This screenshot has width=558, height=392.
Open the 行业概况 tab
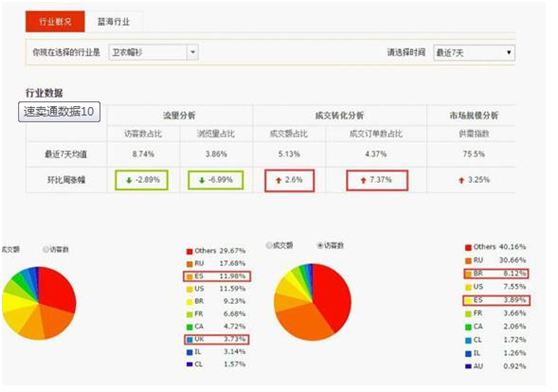click(55, 21)
